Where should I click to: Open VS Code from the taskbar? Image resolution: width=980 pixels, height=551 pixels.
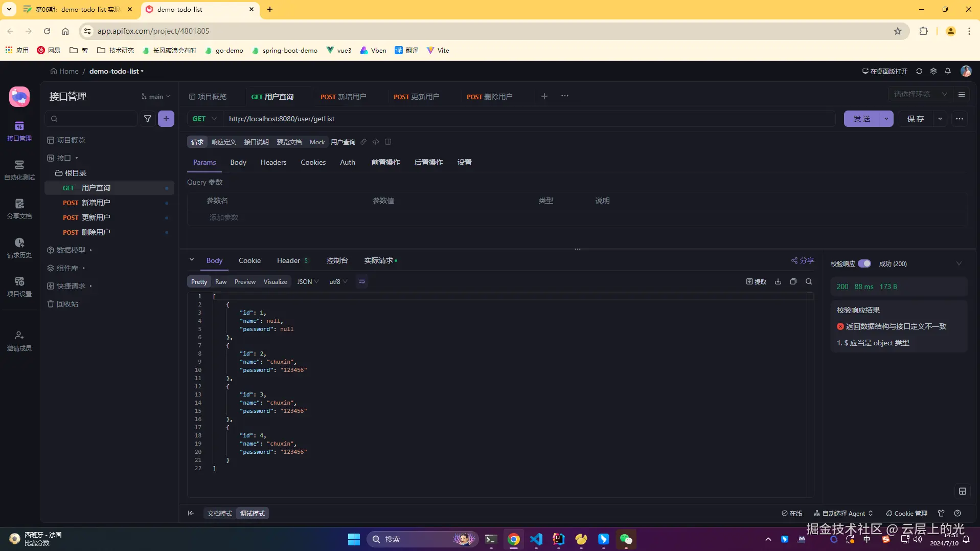pos(536,539)
